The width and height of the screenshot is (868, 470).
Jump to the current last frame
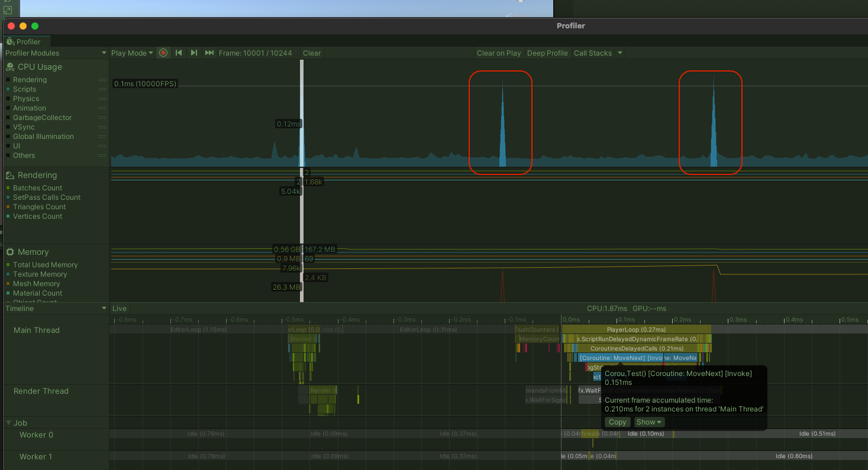(x=209, y=53)
